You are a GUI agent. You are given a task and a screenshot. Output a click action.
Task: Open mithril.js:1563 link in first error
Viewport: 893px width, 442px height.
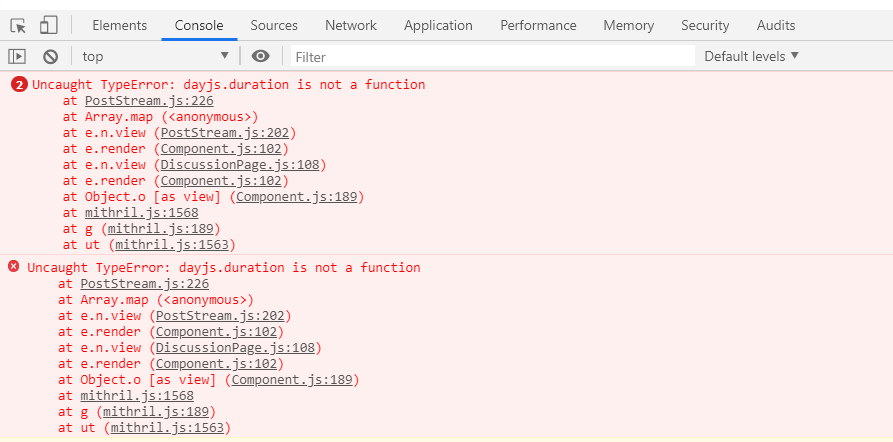172,245
